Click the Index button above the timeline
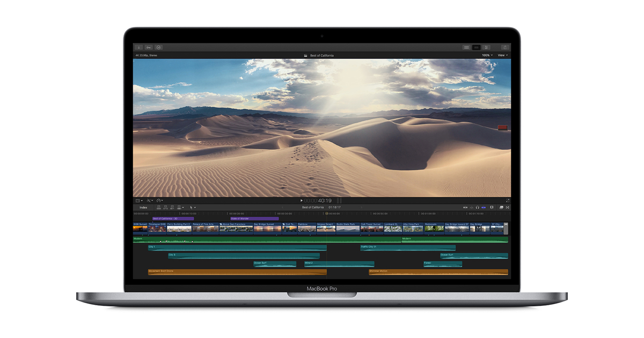This screenshot has height=338, width=644. (143, 207)
